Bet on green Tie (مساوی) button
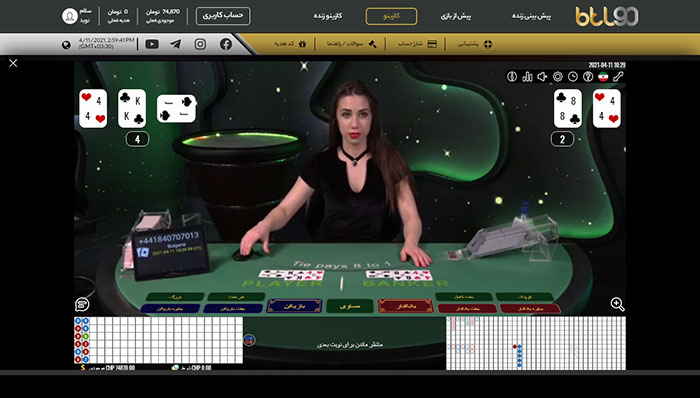 (350, 306)
